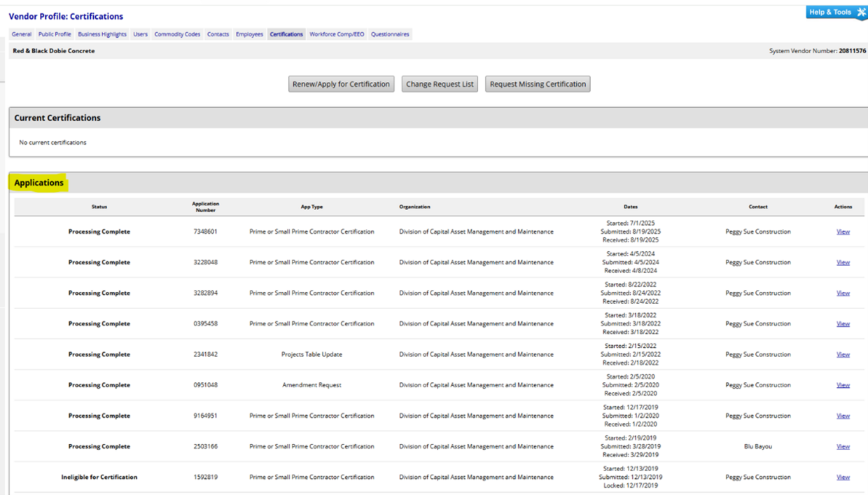Screen dimensions: 868x495
Task: Click application number 2341842
Action: (x=206, y=355)
